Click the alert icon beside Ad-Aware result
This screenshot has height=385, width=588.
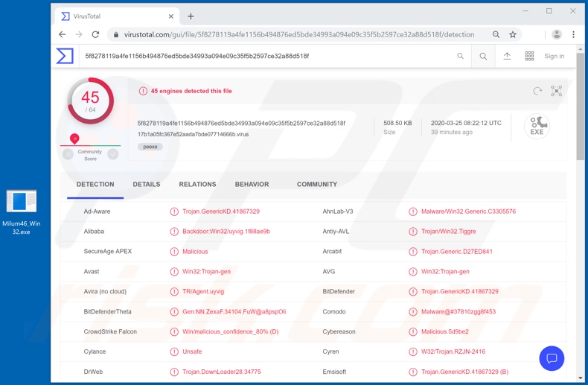coord(174,211)
